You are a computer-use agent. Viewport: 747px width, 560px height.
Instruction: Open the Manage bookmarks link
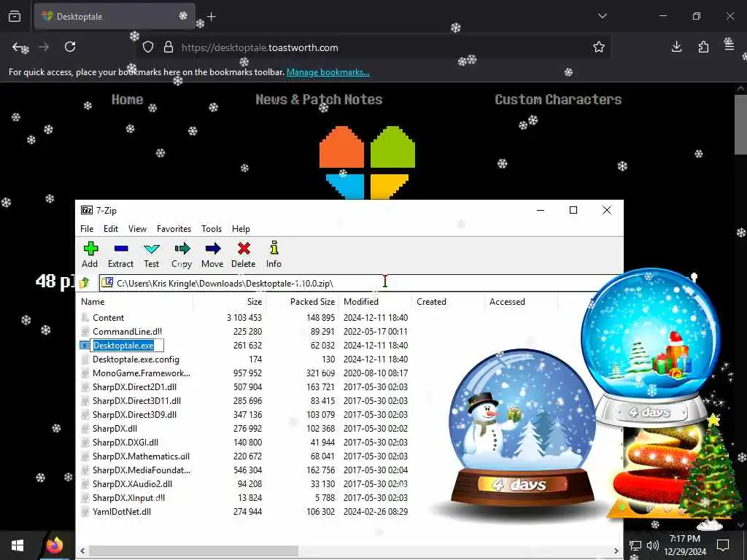328,72
